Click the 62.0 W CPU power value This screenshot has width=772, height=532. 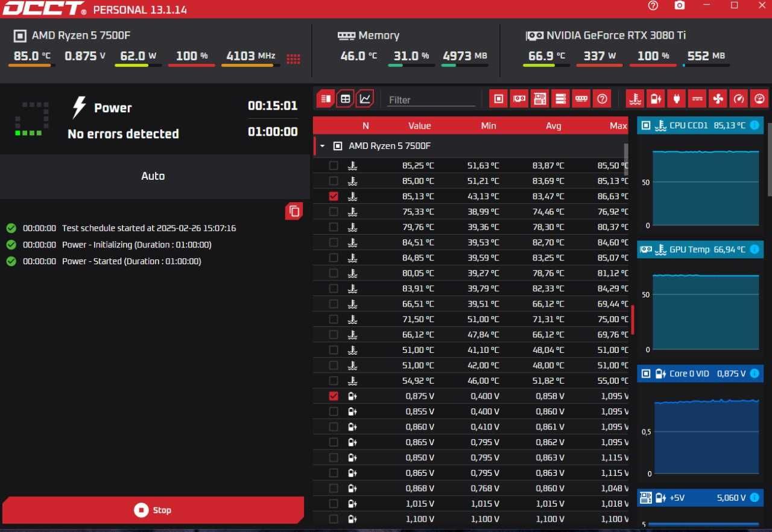coord(138,56)
